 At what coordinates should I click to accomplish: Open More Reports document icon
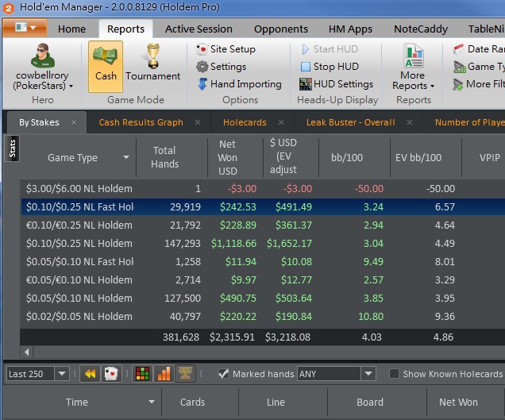pos(413,56)
